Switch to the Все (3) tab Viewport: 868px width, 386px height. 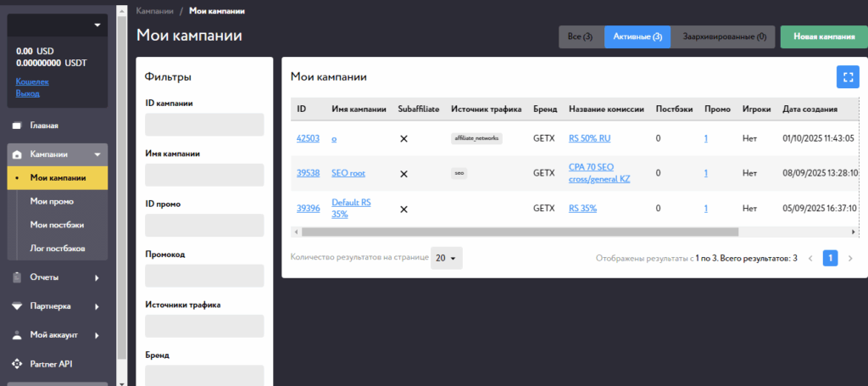click(x=581, y=37)
